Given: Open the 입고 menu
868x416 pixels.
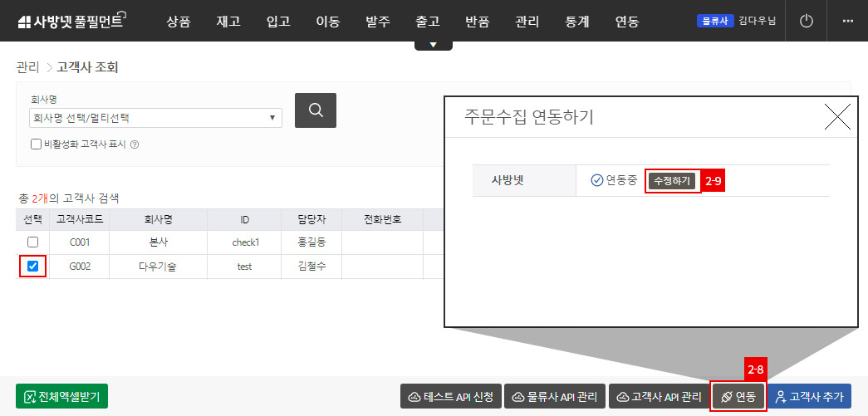Looking at the screenshot, I should [278, 22].
